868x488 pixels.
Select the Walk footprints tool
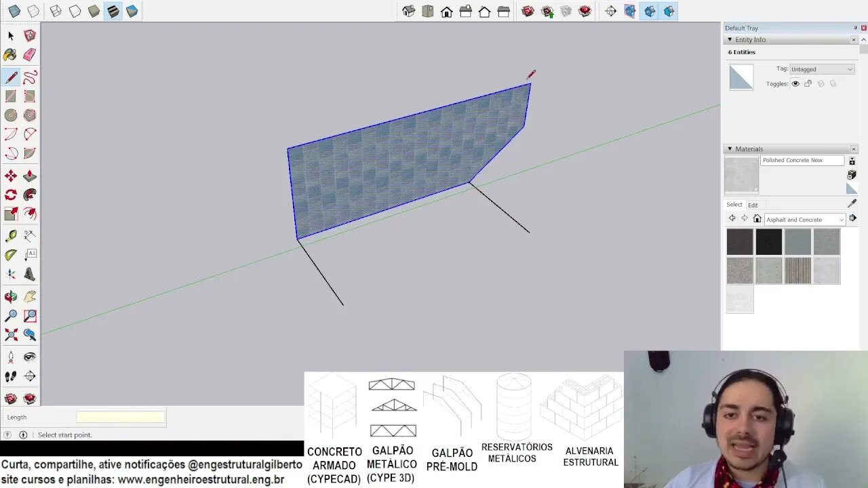11,376
